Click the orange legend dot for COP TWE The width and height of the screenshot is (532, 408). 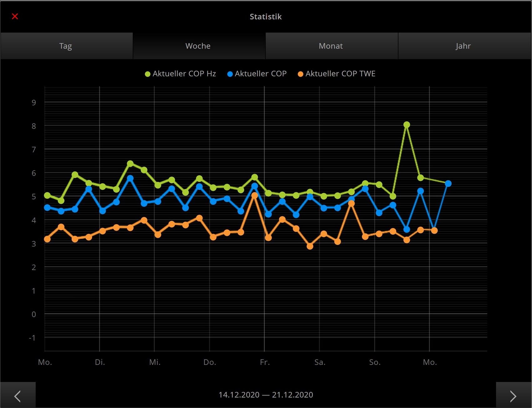[x=300, y=74]
